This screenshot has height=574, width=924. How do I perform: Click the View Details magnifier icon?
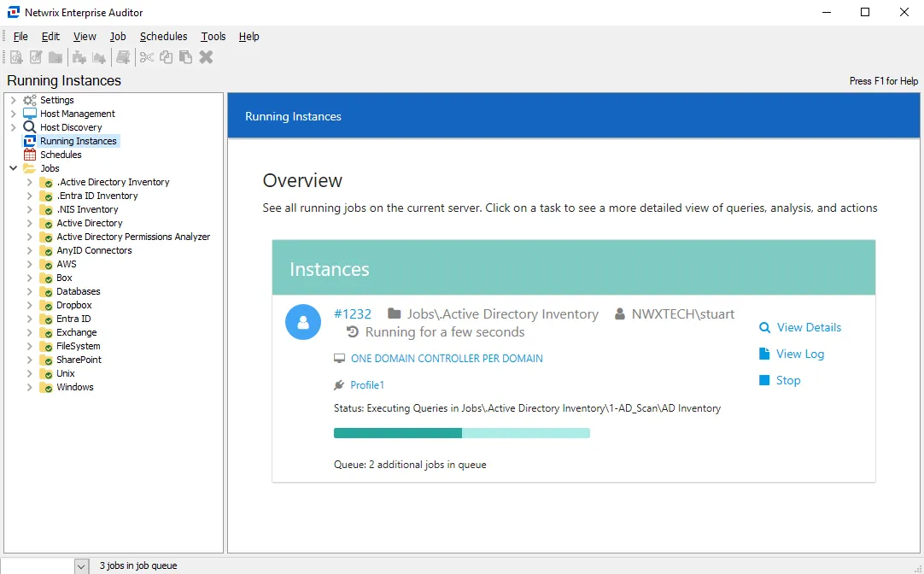point(764,328)
